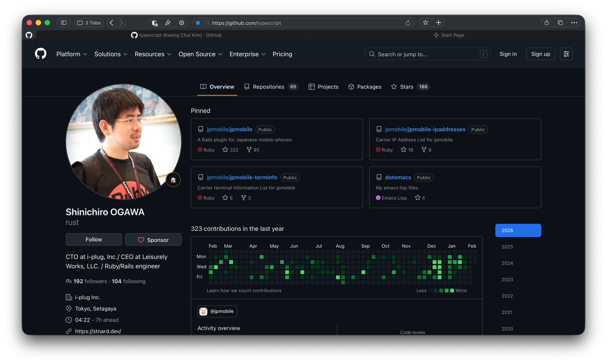The height and width of the screenshot is (364, 607).
Task: Expand the Open Source dropdown menu
Action: (200, 54)
